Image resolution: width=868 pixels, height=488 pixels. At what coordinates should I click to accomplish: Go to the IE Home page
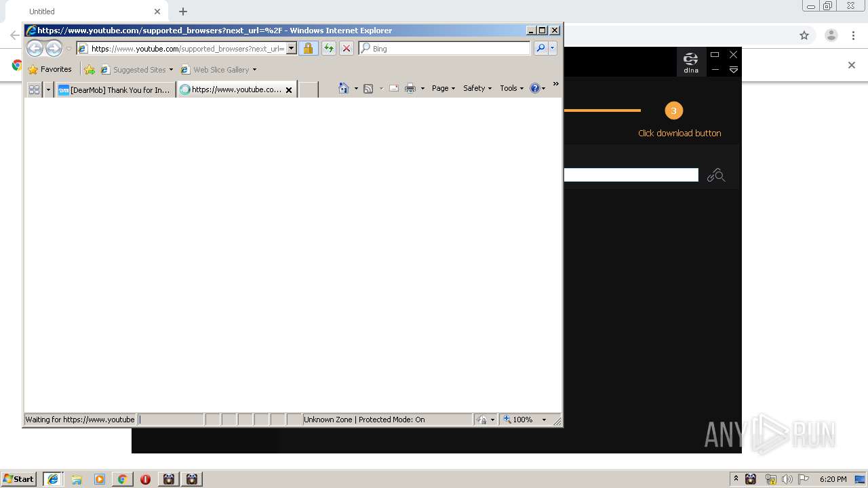344,88
